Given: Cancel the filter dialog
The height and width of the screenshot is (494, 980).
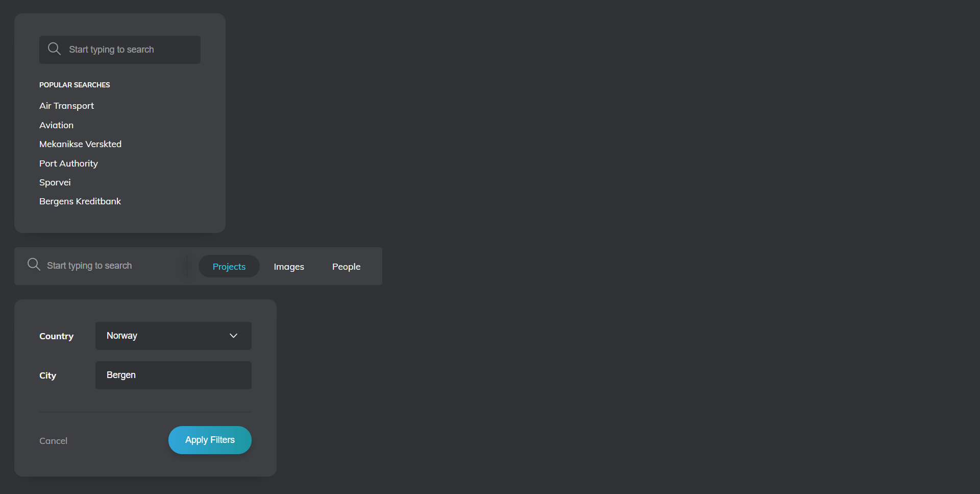Looking at the screenshot, I should (x=53, y=441).
